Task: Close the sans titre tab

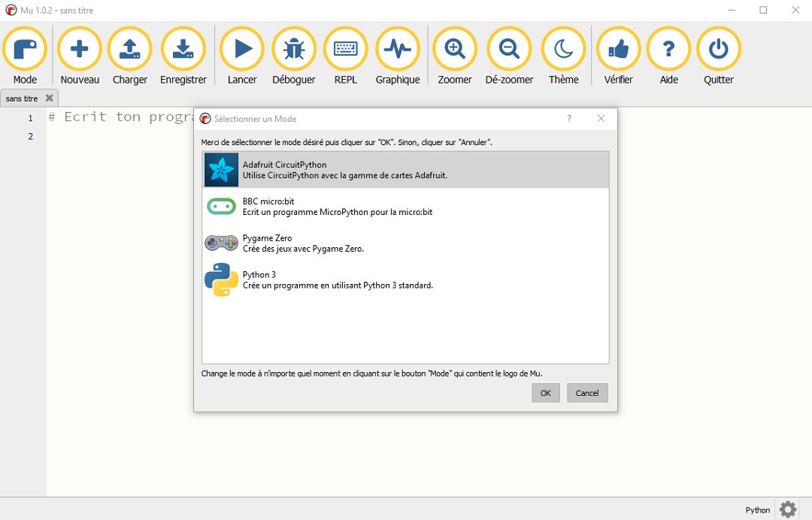Action: (49, 98)
